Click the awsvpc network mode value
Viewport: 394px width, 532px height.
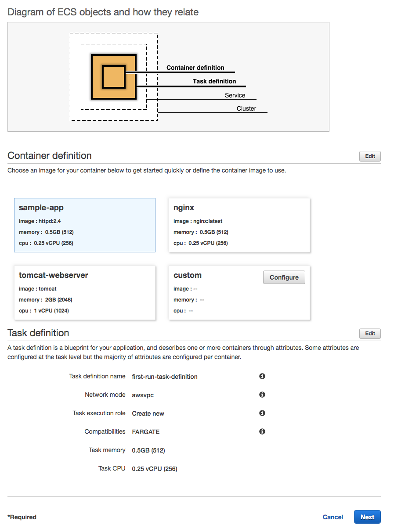point(143,395)
